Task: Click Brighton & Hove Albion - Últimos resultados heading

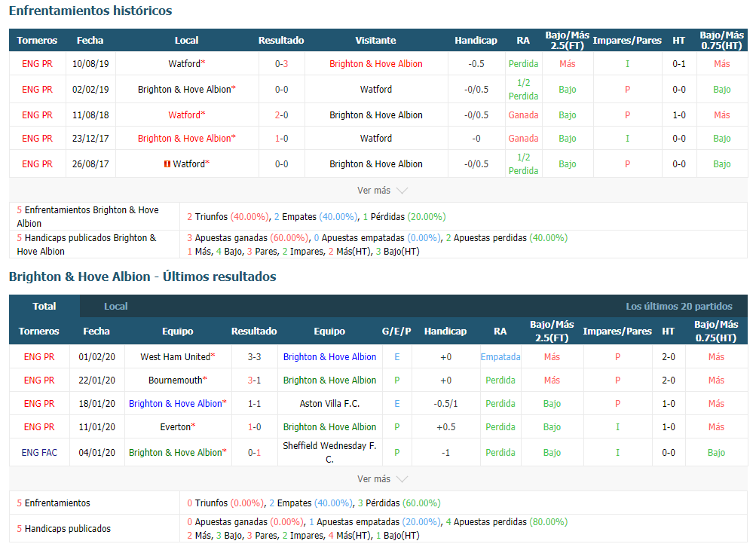Action: pyautogui.click(x=142, y=277)
